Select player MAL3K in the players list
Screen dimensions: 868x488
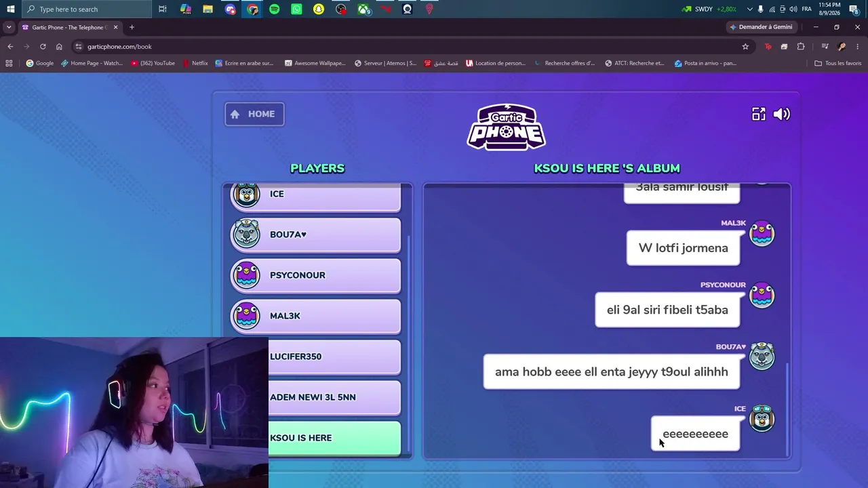pos(316,316)
